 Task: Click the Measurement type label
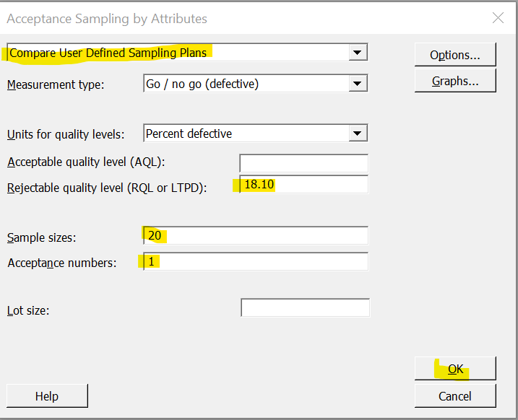point(56,84)
